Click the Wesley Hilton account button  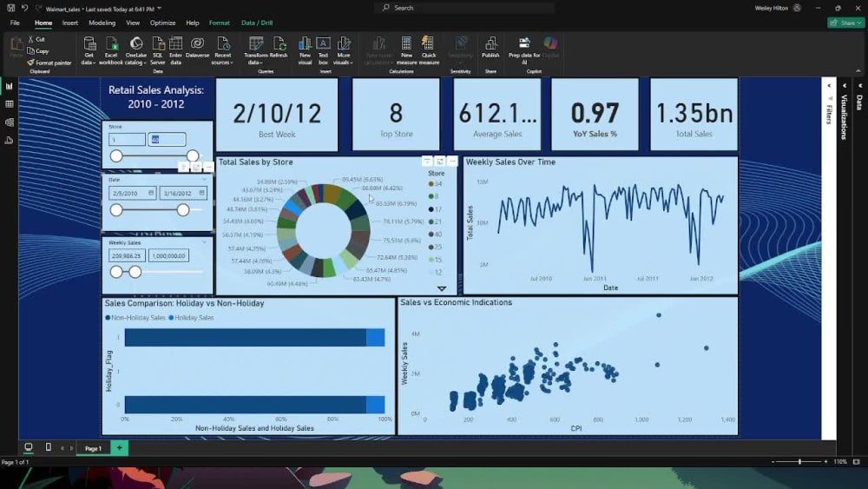coord(778,8)
